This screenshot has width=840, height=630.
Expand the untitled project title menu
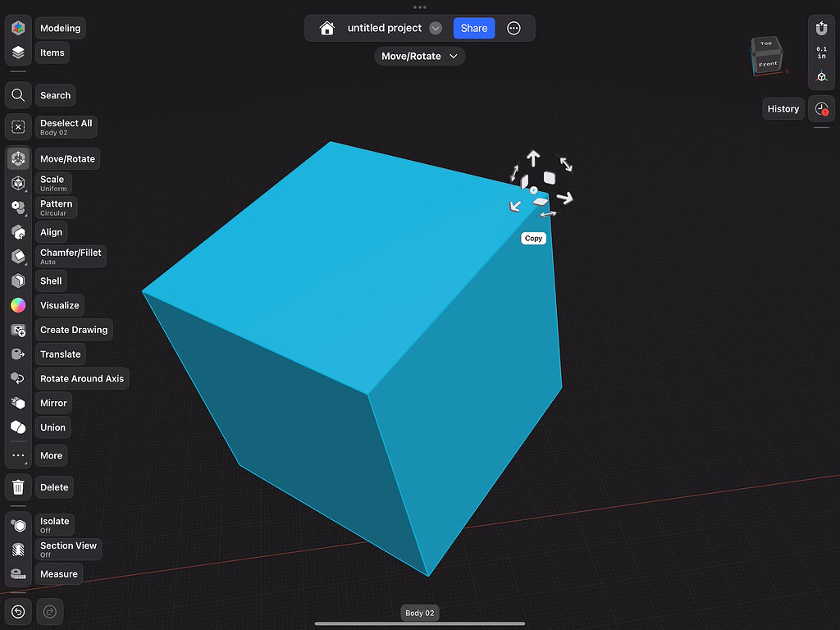(436, 27)
